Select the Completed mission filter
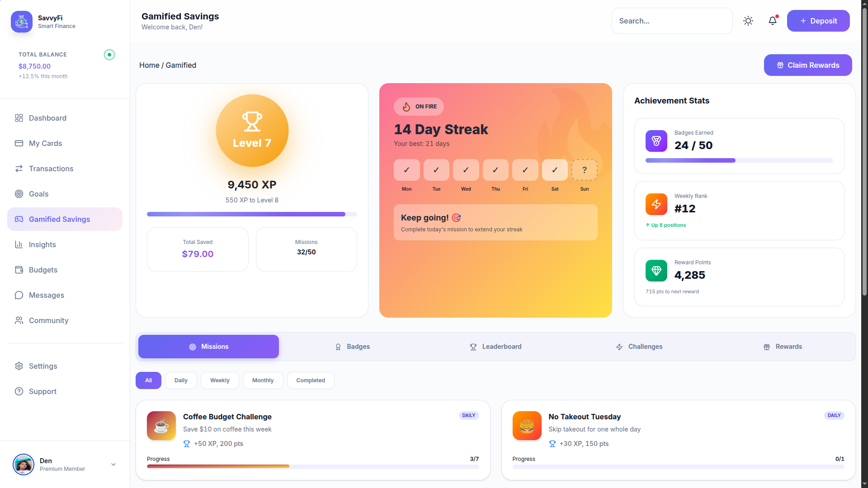The image size is (868, 488). pyautogui.click(x=311, y=380)
